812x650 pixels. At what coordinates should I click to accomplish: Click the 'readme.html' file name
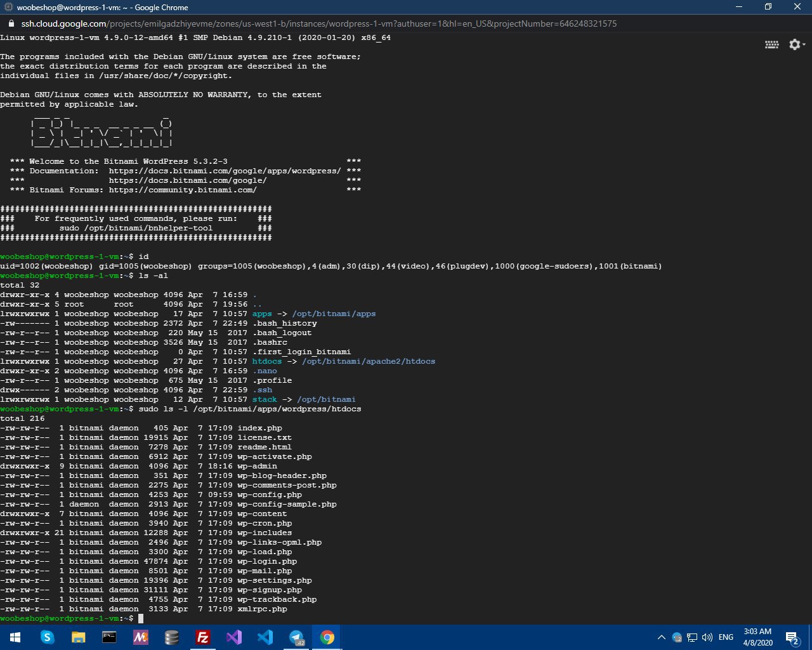[x=265, y=447]
